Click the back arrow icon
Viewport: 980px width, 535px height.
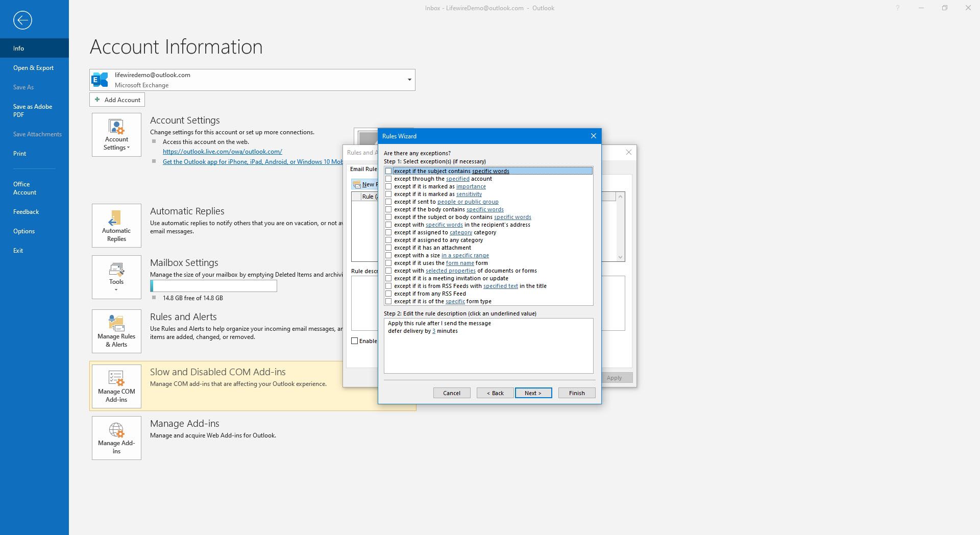[x=22, y=20]
